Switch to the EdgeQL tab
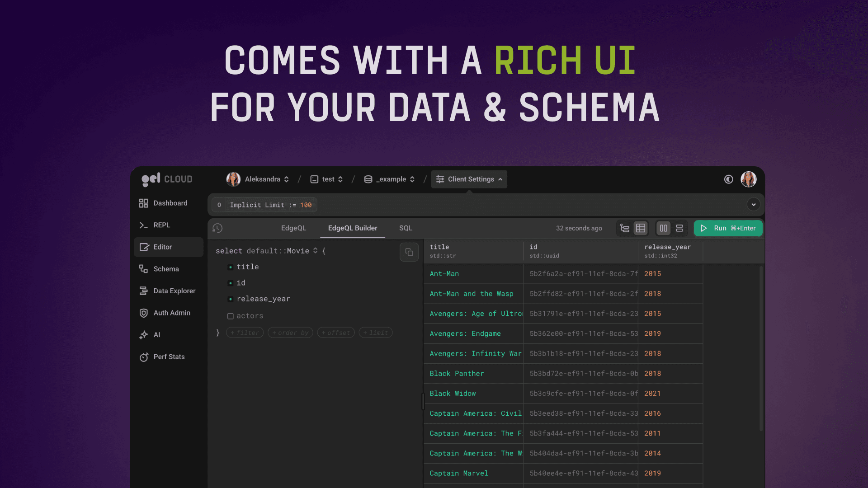The image size is (868, 488). click(x=293, y=228)
